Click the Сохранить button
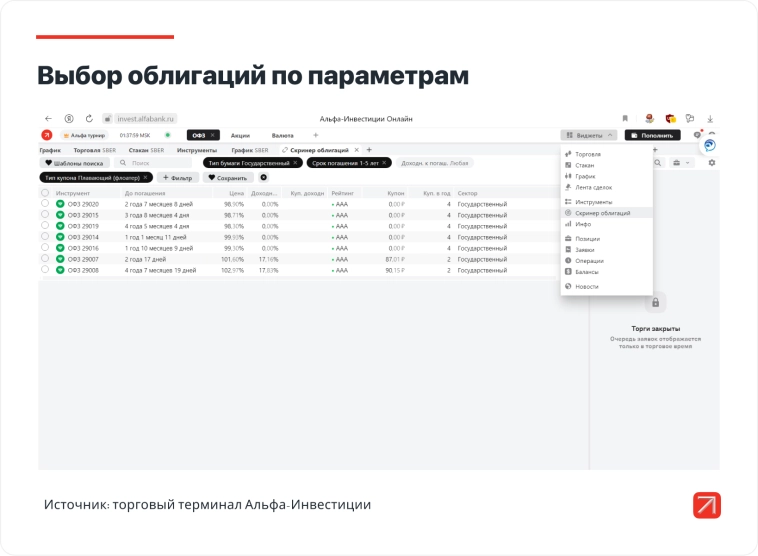This screenshot has height=556, width=758. (x=228, y=177)
